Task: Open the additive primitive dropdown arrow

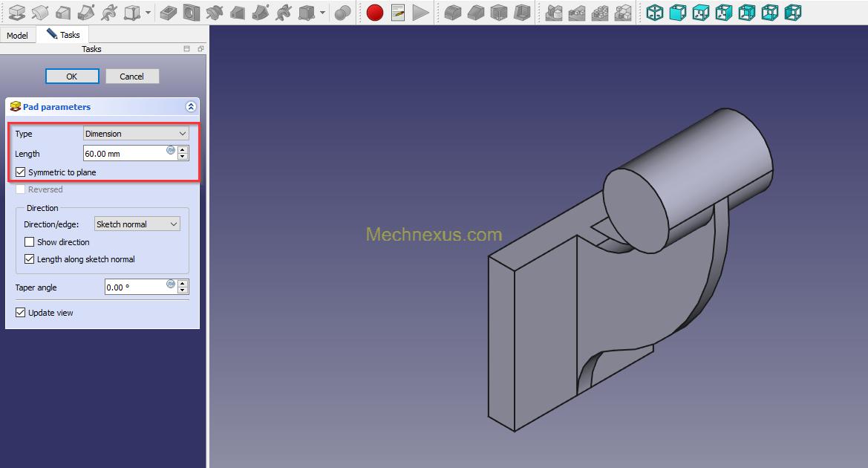Action: [x=148, y=12]
